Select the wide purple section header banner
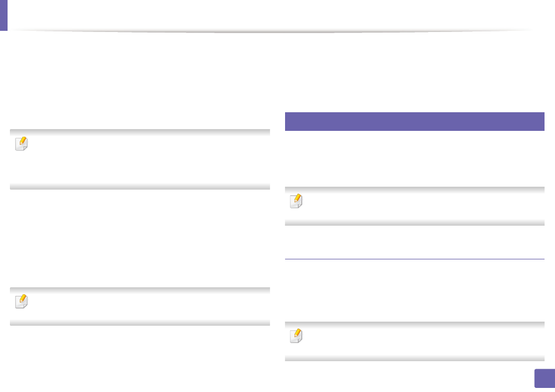 pyautogui.click(x=414, y=122)
